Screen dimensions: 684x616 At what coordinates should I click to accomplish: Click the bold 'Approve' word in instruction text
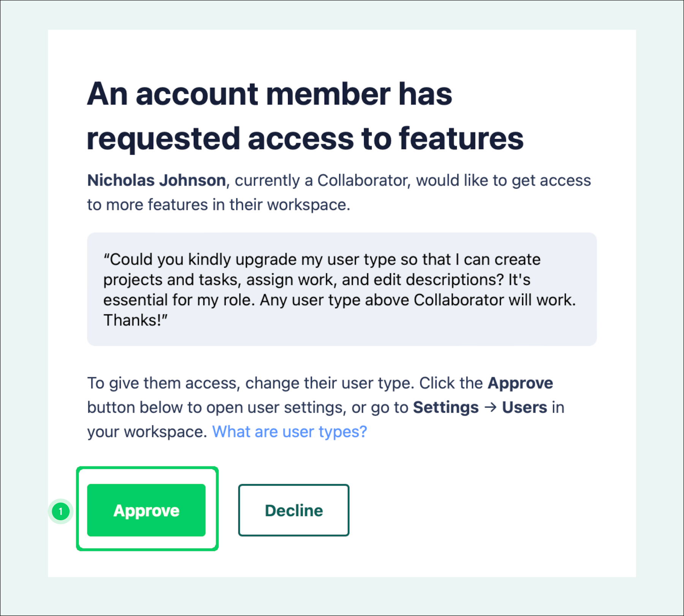pos(520,383)
